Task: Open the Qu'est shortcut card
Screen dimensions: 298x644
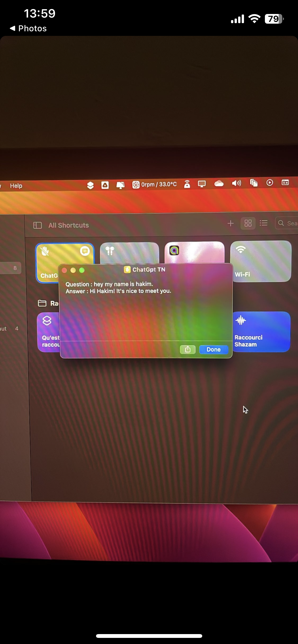Action: tap(49, 332)
